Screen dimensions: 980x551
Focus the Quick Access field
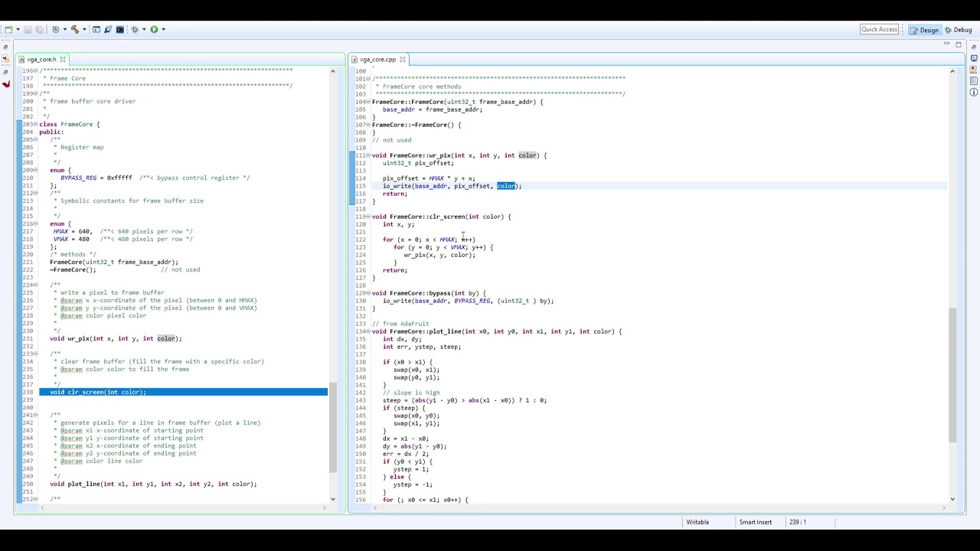click(x=879, y=29)
